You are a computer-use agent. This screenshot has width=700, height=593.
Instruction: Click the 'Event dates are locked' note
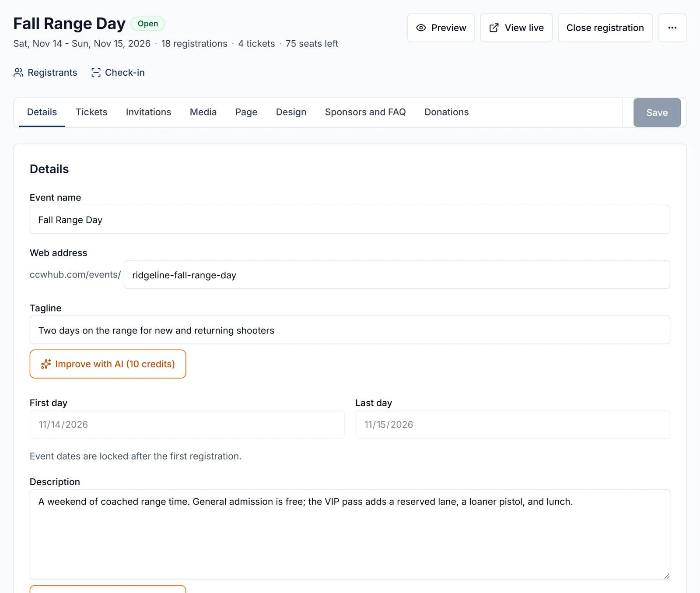[x=136, y=456]
